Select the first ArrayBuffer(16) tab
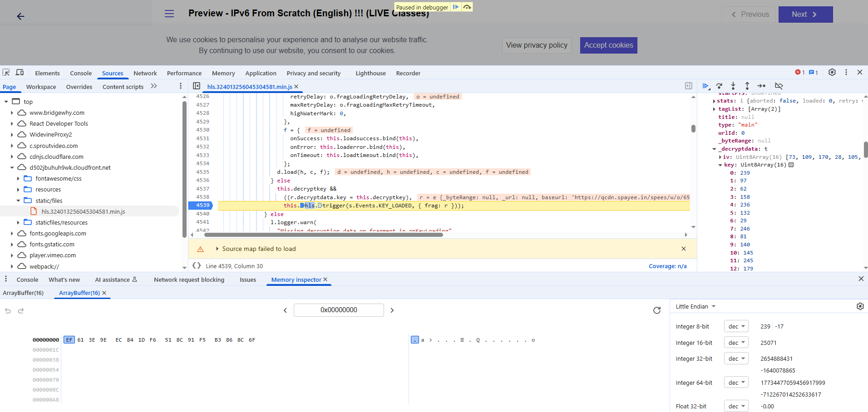The width and height of the screenshot is (868, 412). [x=23, y=293]
